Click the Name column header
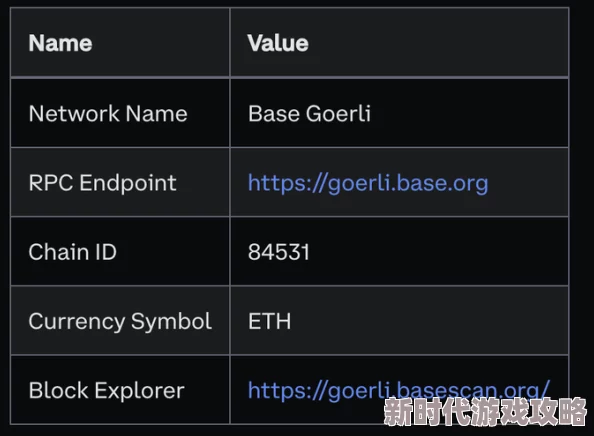Screen dimensions: 594x436 click(x=120, y=42)
